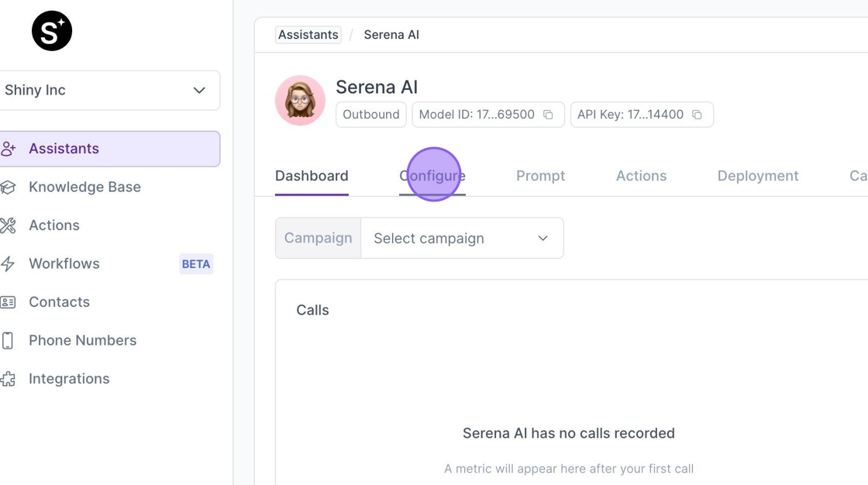868x485 pixels.
Task: Click the Contacts card icon
Action: coord(8,301)
